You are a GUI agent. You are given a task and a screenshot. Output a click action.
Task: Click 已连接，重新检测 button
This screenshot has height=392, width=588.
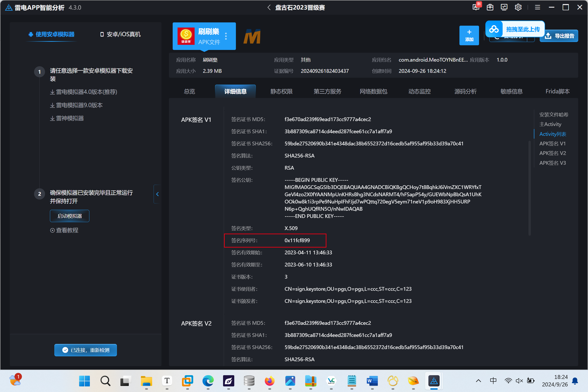click(85, 350)
